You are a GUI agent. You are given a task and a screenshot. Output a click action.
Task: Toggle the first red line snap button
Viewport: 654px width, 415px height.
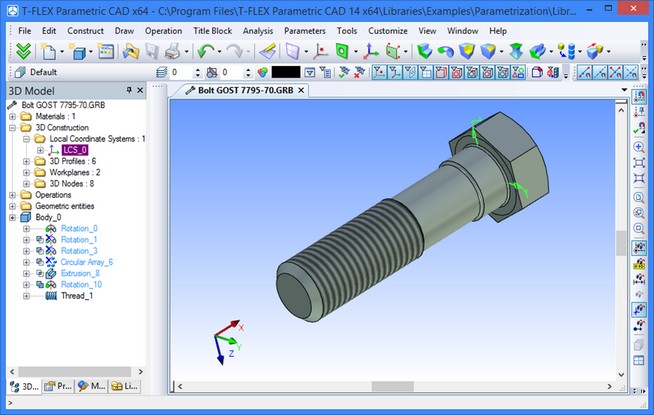pyautogui.click(x=584, y=73)
